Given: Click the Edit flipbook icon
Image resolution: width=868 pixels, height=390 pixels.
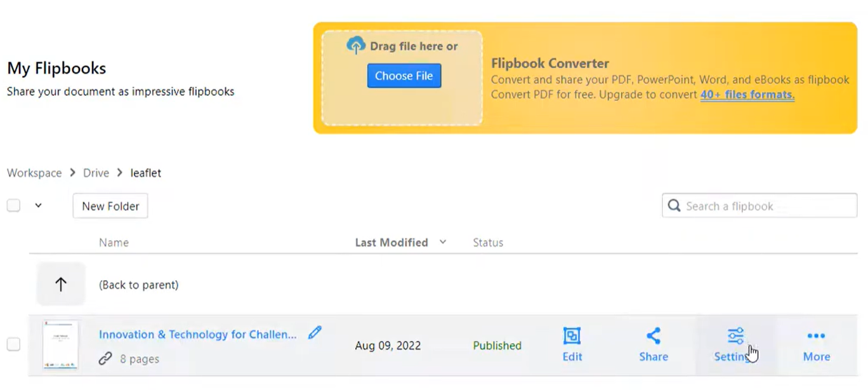Looking at the screenshot, I should 572,336.
